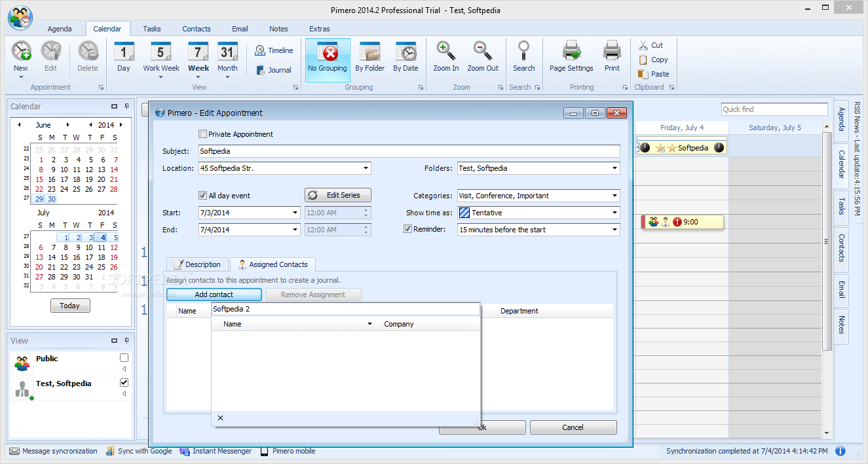
Task: Switch to the Description tab
Action: [x=198, y=264]
